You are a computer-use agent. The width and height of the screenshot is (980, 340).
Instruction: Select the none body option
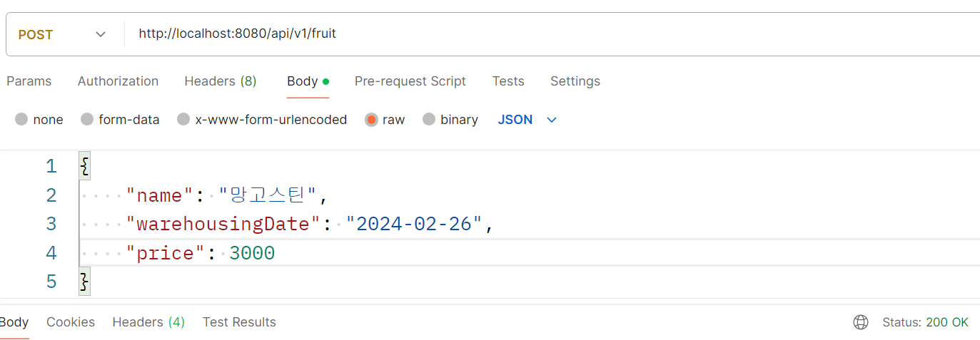22,120
